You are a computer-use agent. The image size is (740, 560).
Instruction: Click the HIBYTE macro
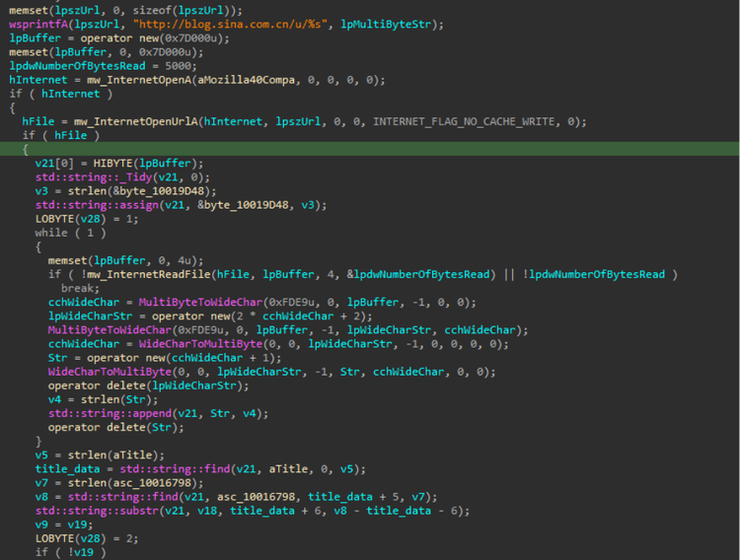pyautogui.click(x=114, y=163)
